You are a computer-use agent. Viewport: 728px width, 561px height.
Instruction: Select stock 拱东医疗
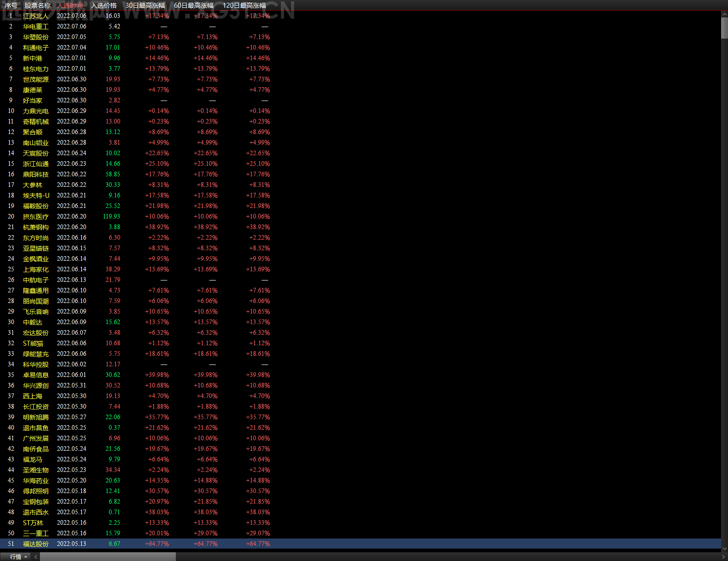(36, 217)
